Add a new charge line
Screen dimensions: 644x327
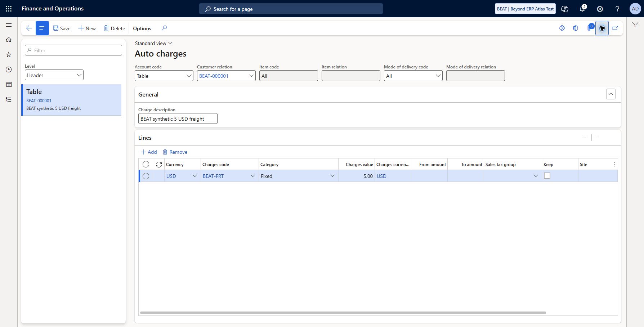149,152
